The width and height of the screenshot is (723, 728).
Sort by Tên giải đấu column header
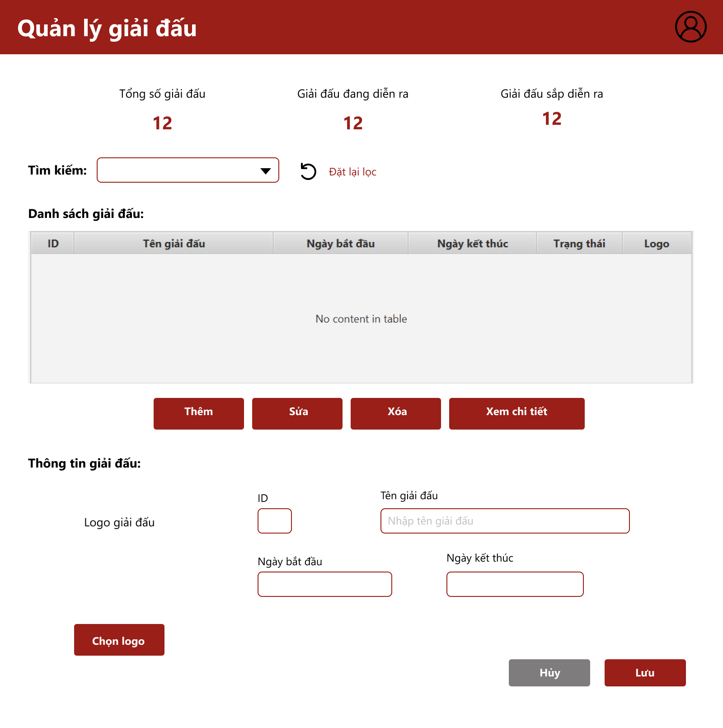coord(174,243)
